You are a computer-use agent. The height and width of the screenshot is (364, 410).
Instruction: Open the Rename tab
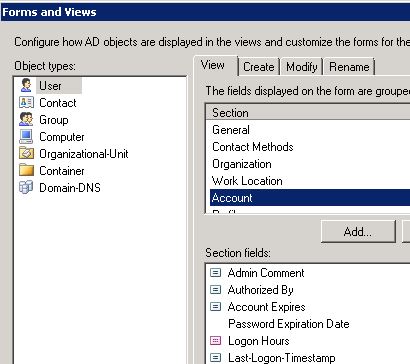coord(349,67)
